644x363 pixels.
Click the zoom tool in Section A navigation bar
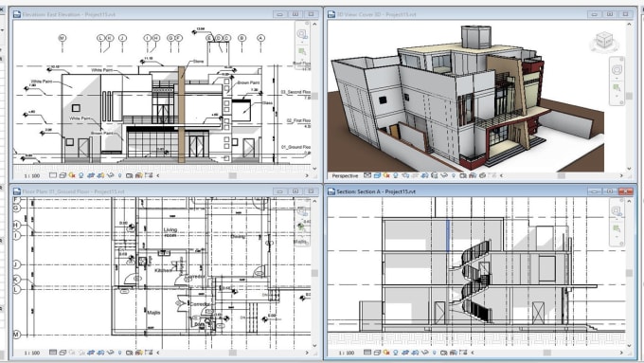617,228
